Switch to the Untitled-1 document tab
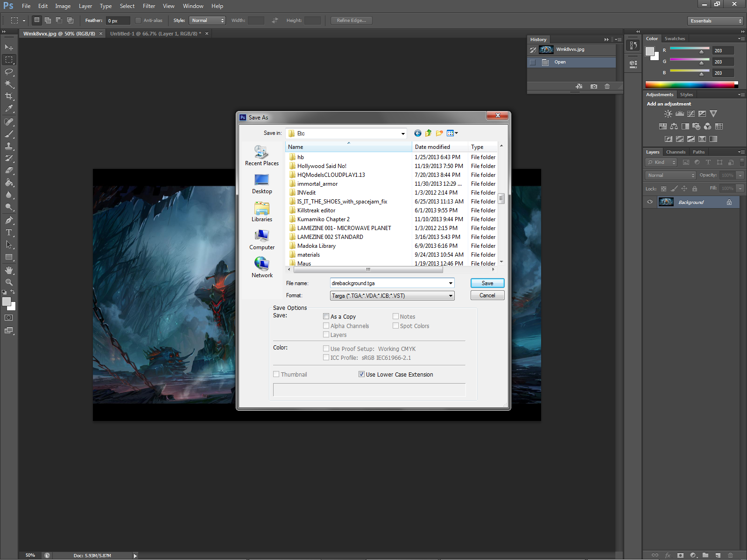The width and height of the screenshot is (747, 560). 155,34
